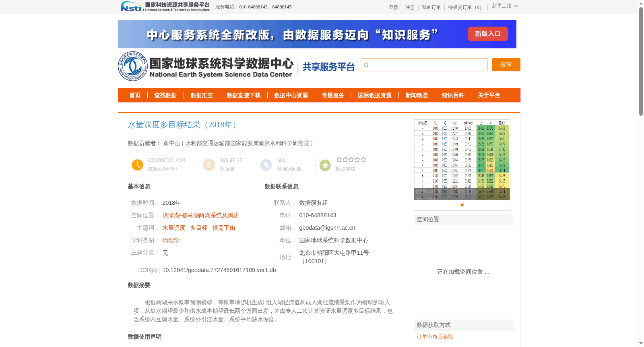Click the 洪泽湖-骆马湖两湖系统及周边 location link

point(200,216)
